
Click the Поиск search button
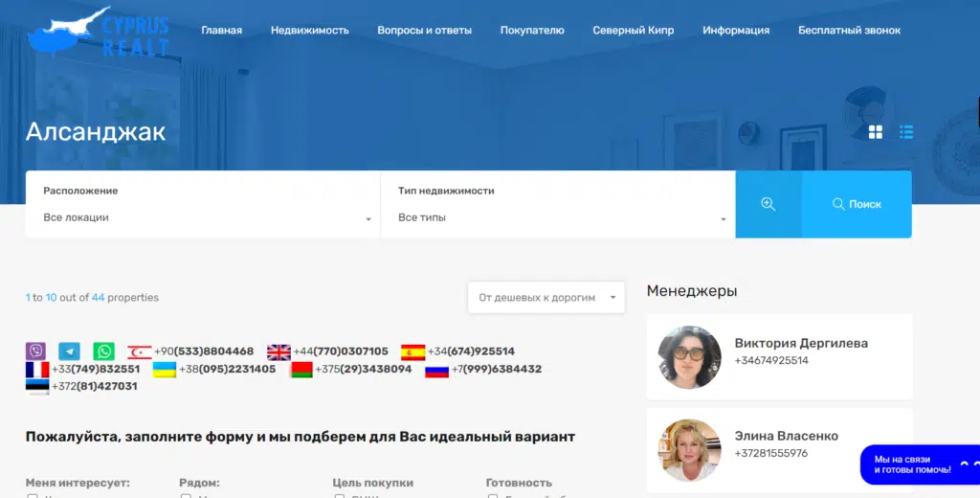point(857,204)
